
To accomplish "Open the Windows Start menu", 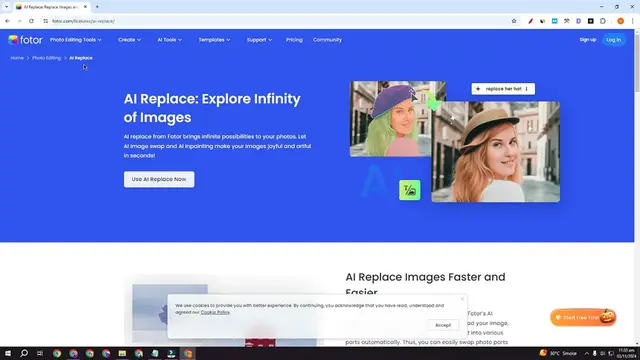I will tap(8, 353).
